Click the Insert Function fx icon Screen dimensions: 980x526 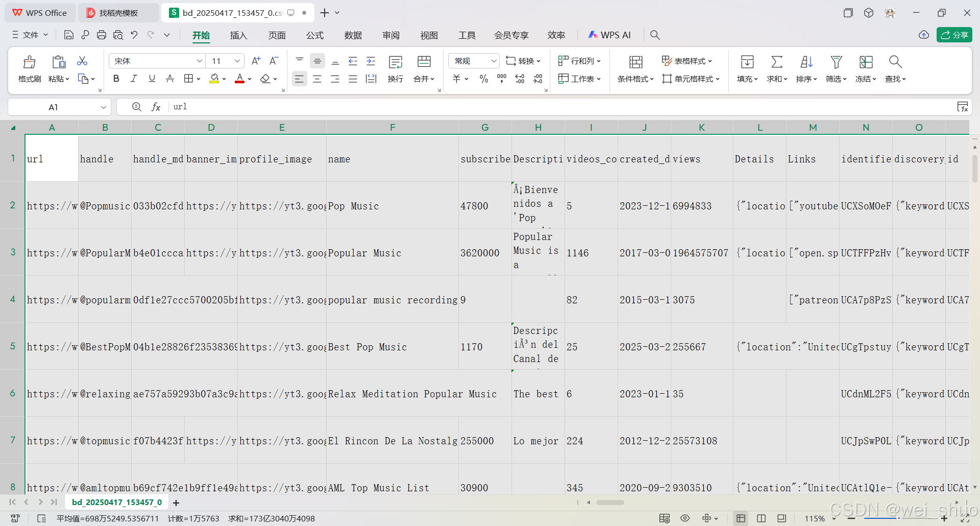point(156,107)
